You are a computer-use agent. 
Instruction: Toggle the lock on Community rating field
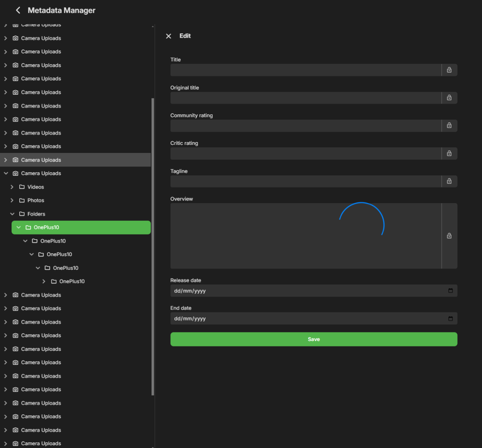[449, 126]
